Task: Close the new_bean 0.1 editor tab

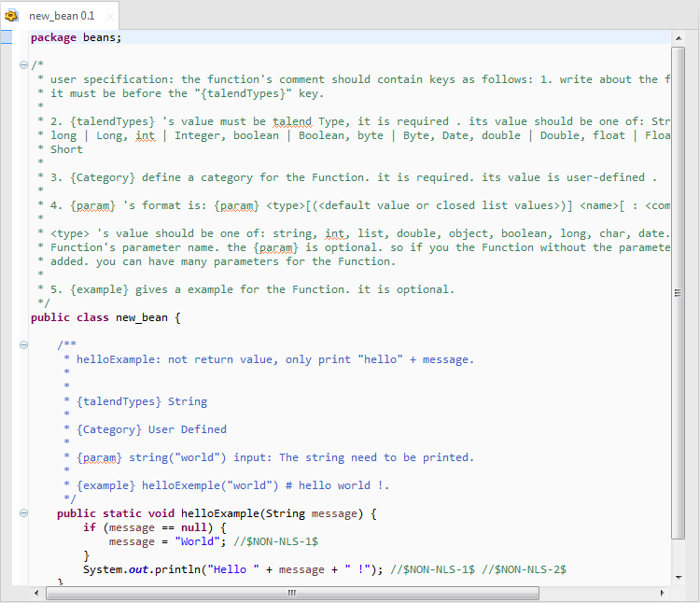Action: click(109, 17)
